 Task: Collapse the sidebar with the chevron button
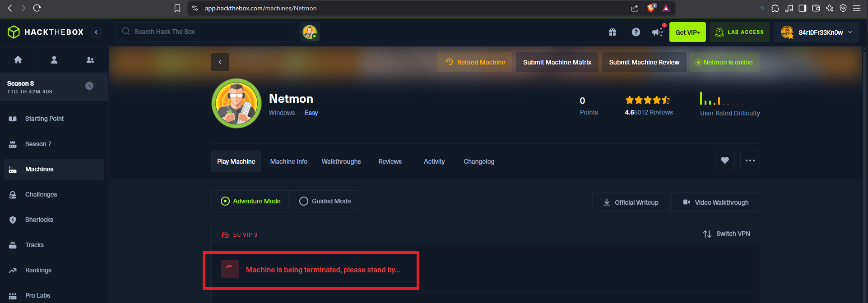[x=96, y=32]
